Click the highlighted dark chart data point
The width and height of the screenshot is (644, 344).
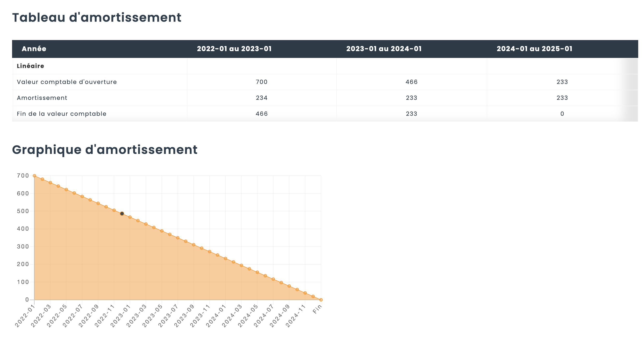point(122,214)
